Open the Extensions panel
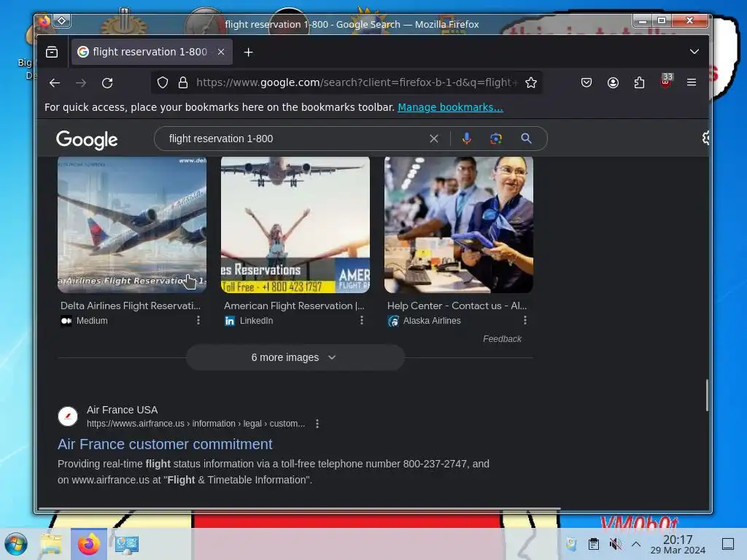The image size is (747, 560). click(639, 83)
